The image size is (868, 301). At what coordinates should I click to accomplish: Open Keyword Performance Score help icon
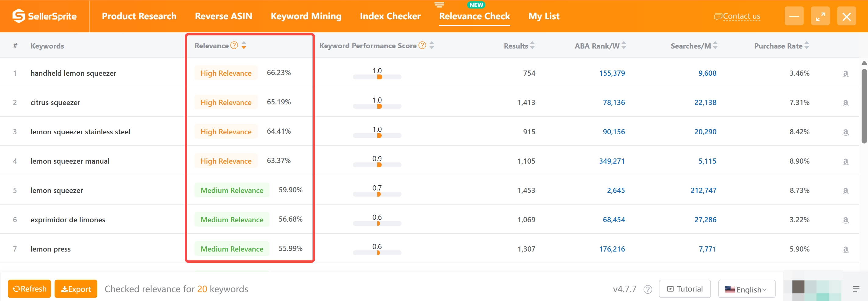(x=422, y=45)
